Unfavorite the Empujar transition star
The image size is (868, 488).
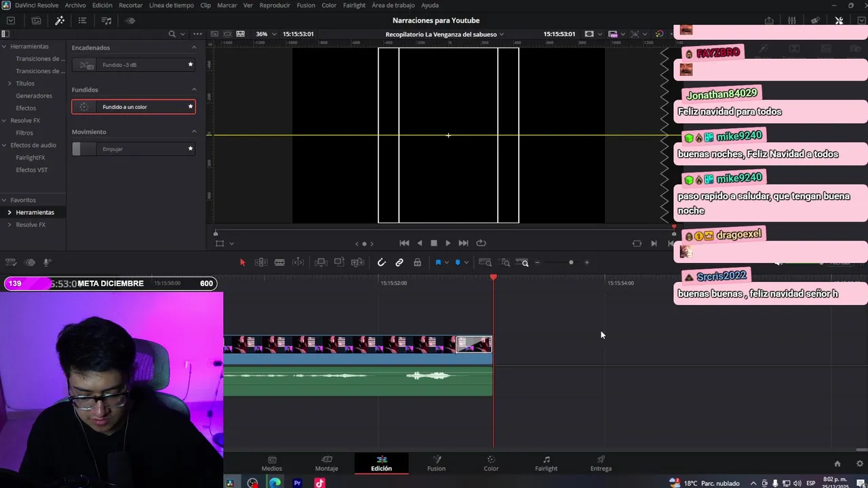[x=191, y=148]
